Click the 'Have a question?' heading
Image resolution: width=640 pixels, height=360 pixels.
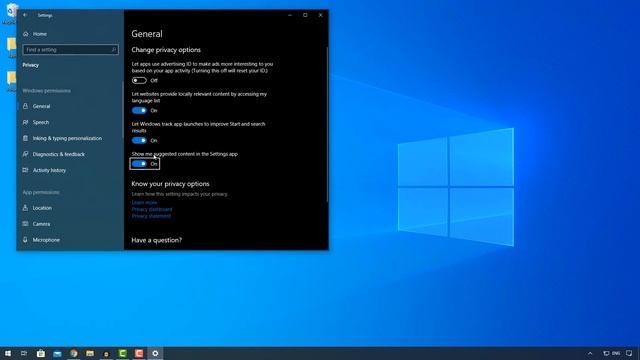tap(157, 240)
